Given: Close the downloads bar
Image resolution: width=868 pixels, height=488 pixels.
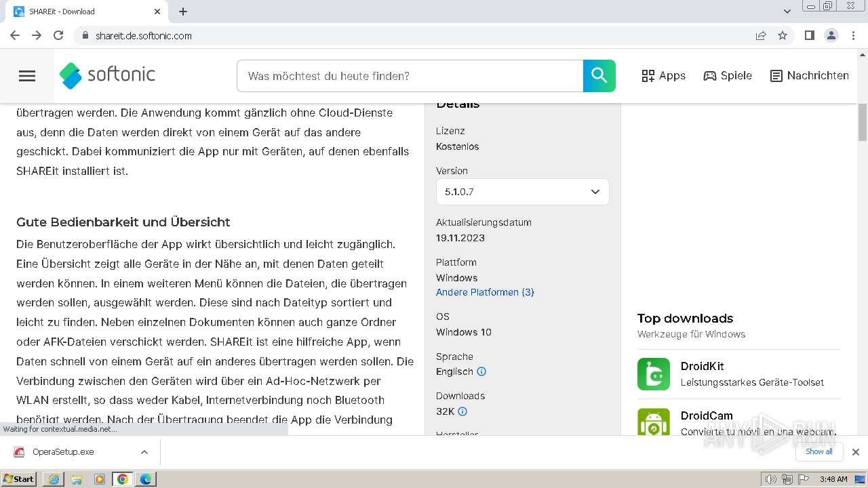Looking at the screenshot, I should point(856,452).
